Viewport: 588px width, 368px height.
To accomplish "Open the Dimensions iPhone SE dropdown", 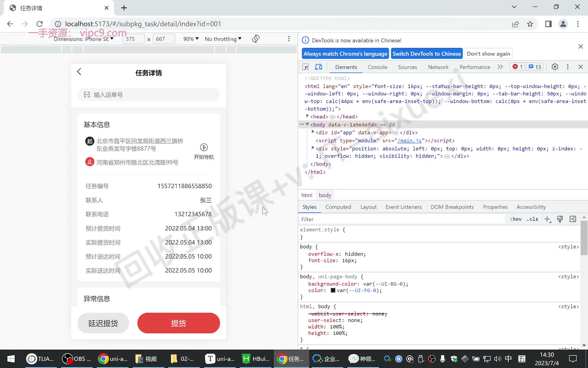I will pos(84,39).
